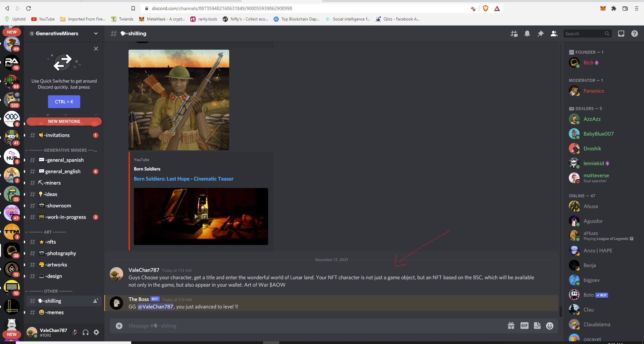This screenshot has height=344, width=644.
Task: Open the GIF picker
Action: [x=524, y=326]
